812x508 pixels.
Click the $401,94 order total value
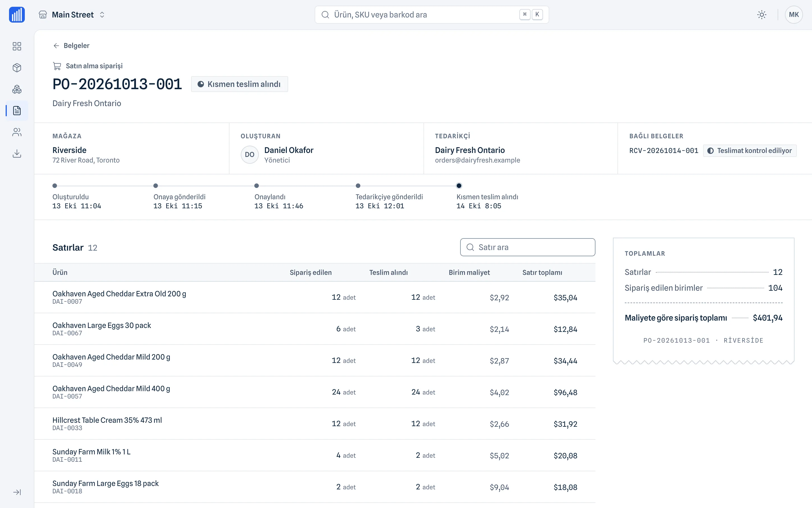(x=768, y=318)
